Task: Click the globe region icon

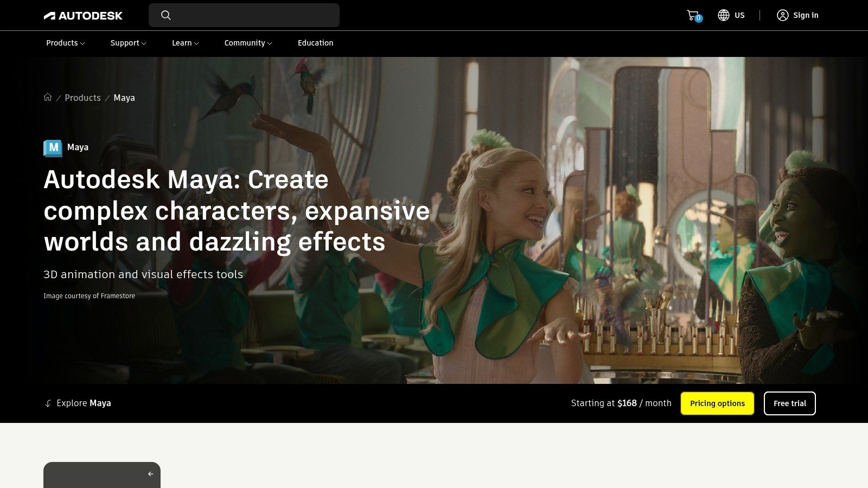Action: click(x=724, y=15)
